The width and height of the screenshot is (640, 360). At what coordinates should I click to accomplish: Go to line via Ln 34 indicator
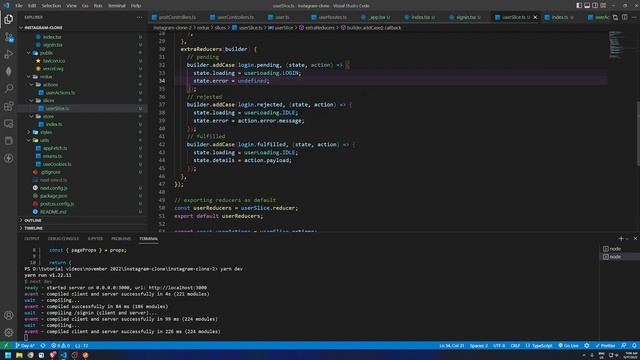[x=451, y=346]
